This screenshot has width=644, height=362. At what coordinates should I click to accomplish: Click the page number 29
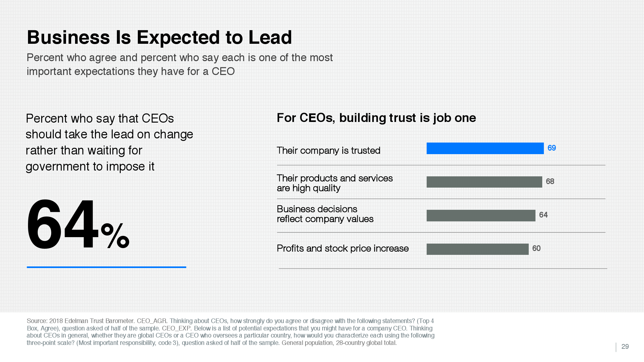point(625,347)
